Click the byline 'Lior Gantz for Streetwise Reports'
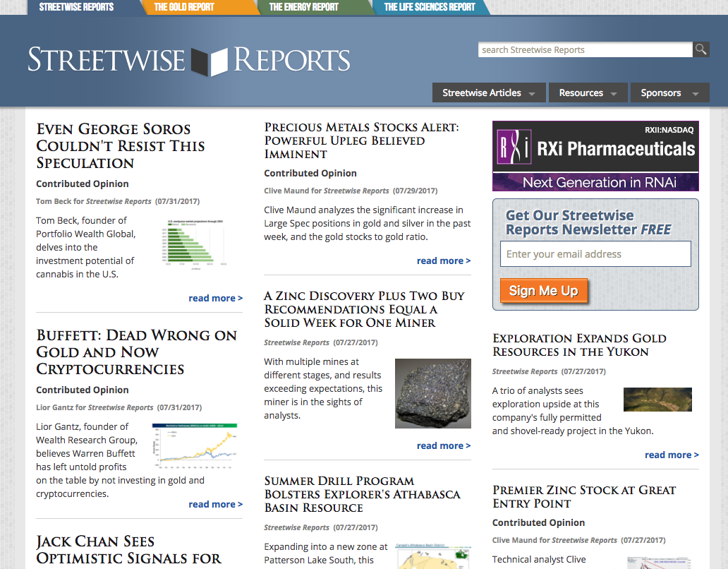The width and height of the screenshot is (728, 569). click(x=95, y=408)
